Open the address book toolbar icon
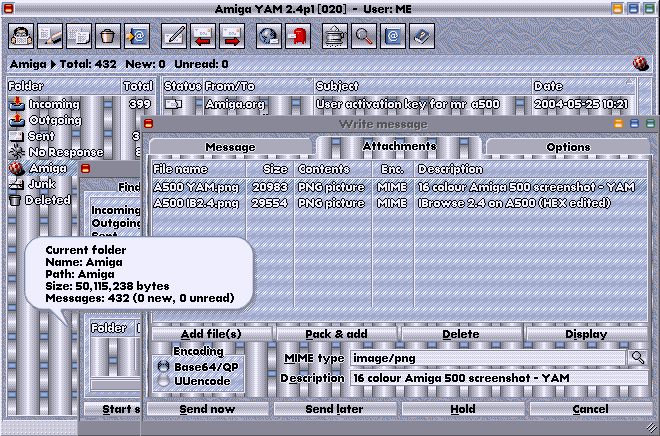660x436 pixels. 393,36
